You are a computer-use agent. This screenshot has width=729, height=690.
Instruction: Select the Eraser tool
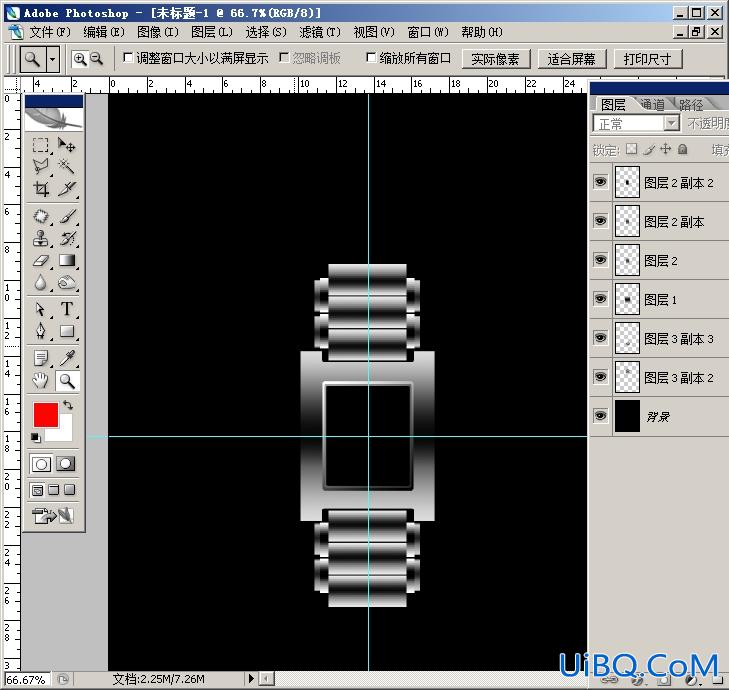(x=40, y=260)
